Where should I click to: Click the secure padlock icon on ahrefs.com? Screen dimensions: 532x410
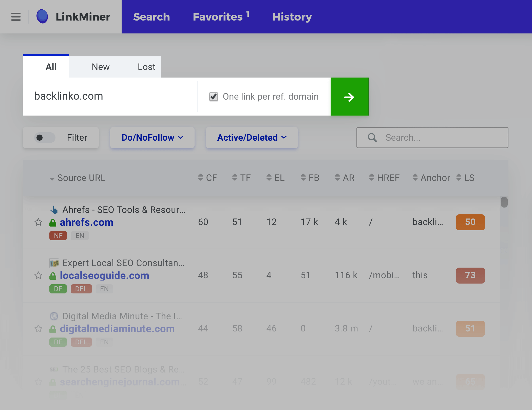52,222
